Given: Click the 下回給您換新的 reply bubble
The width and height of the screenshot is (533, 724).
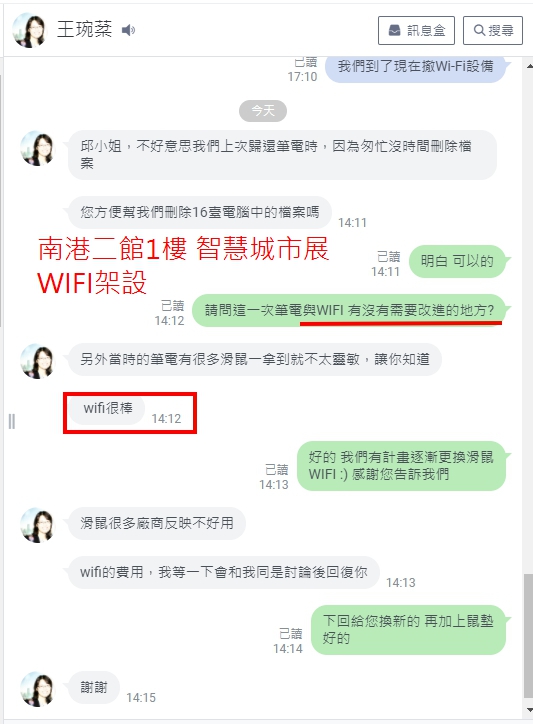Looking at the screenshot, I should click(x=408, y=630).
